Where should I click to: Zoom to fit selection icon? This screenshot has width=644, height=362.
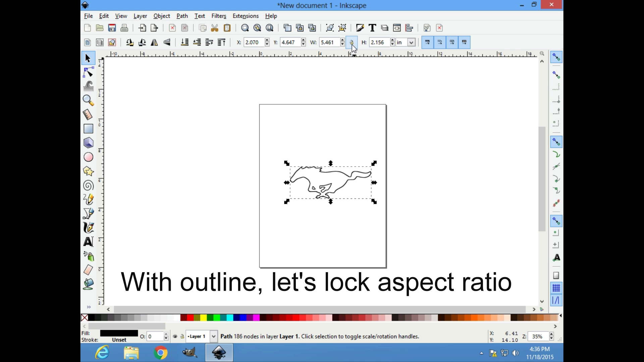pyautogui.click(x=245, y=28)
